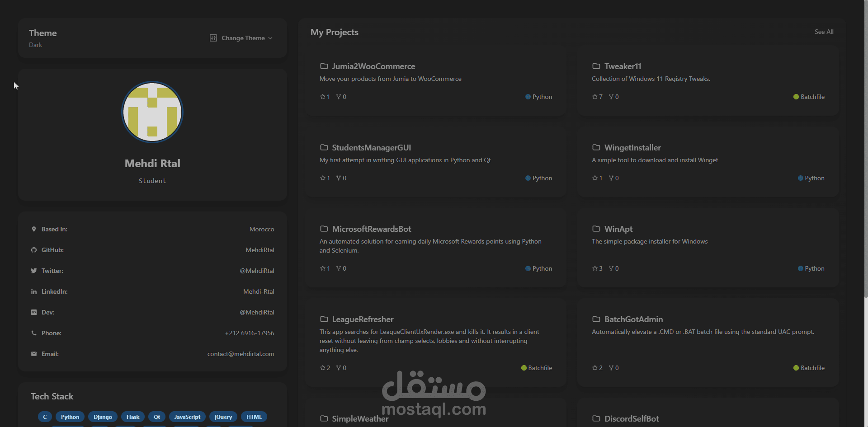This screenshot has width=868, height=427.
Task: Open the @MehdiRtal Dev link
Action: coord(257,312)
